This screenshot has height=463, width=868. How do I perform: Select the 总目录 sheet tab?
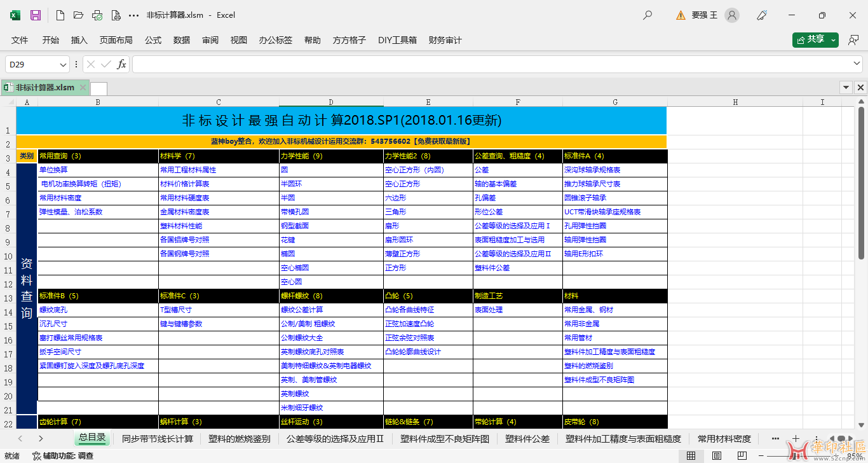tap(92, 438)
